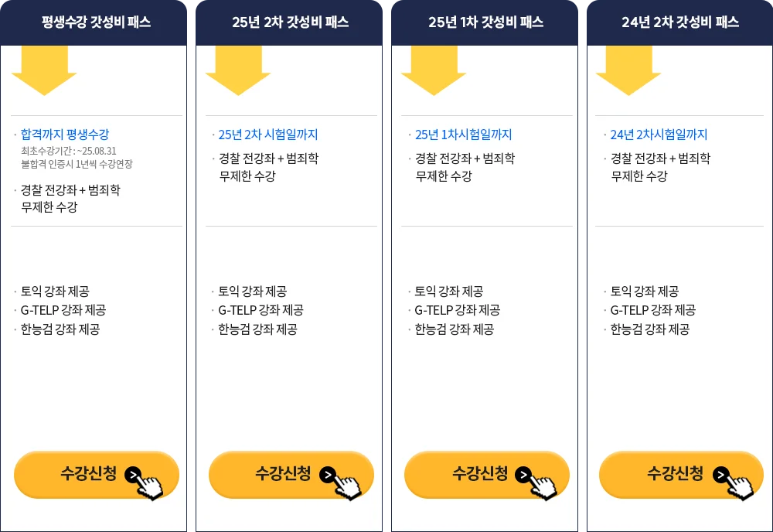Click the blue 24년 2차시험일까지 text
Image resolution: width=773 pixels, height=532 pixels.
click(x=659, y=135)
